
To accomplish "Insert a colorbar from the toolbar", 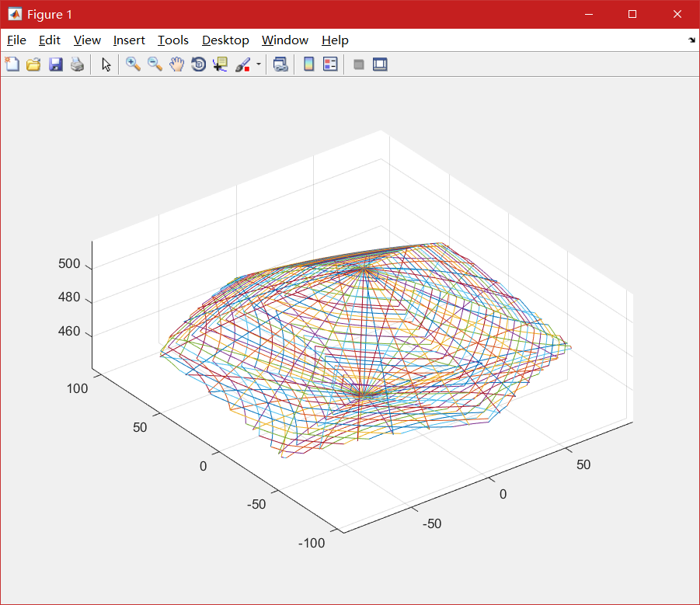I will click(308, 64).
